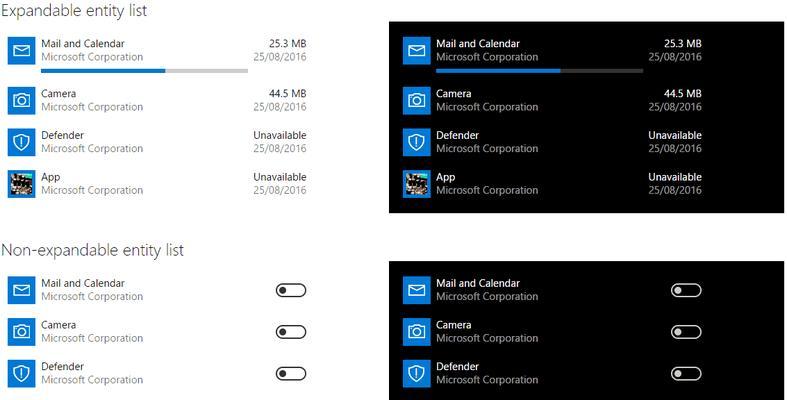
Task: Click the Mail envelope icon in dark expandable list
Action: coord(417,51)
